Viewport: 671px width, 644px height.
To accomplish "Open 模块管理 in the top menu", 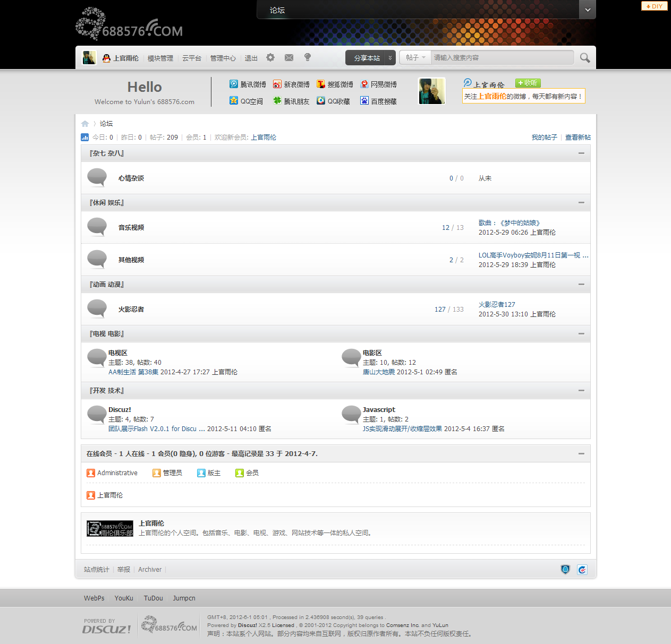I will (160, 58).
